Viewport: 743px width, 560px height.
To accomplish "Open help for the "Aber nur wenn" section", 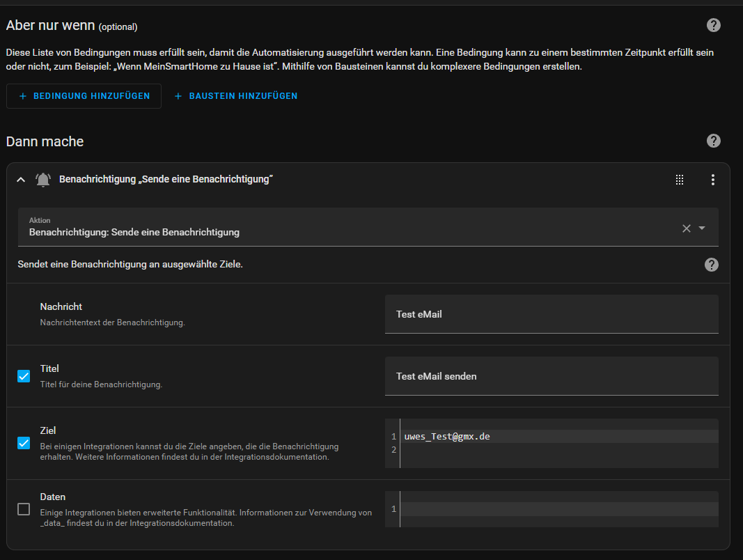I will 713,26.
